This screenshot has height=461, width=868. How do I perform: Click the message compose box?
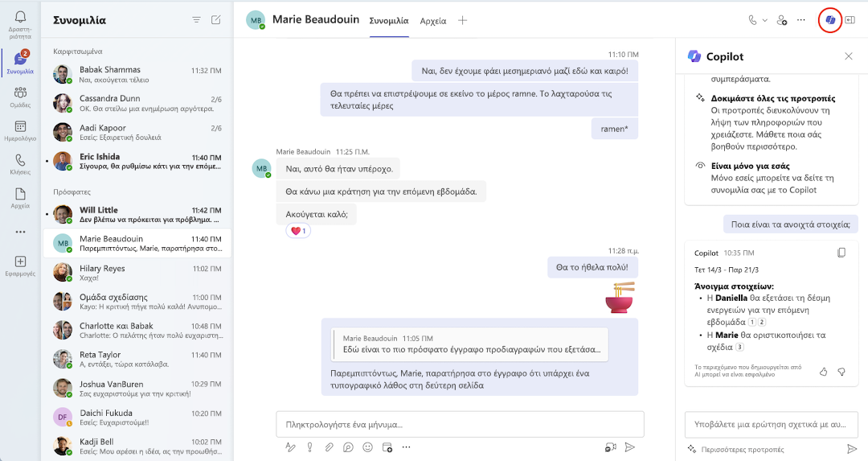click(x=460, y=425)
